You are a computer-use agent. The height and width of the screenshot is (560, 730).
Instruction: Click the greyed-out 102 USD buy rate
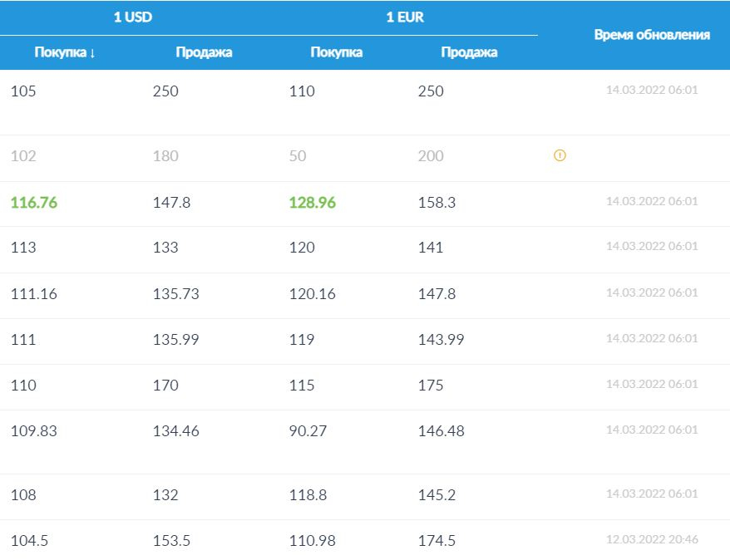[x=23, y=156]
